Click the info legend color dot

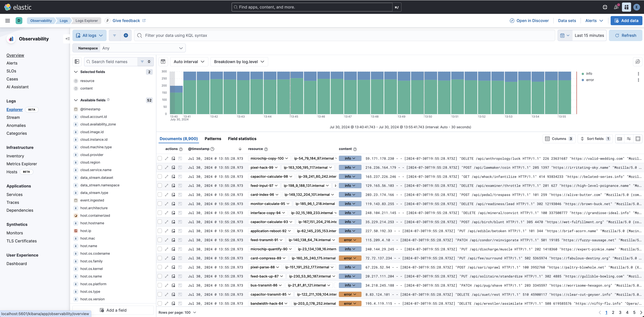[583, 74]
